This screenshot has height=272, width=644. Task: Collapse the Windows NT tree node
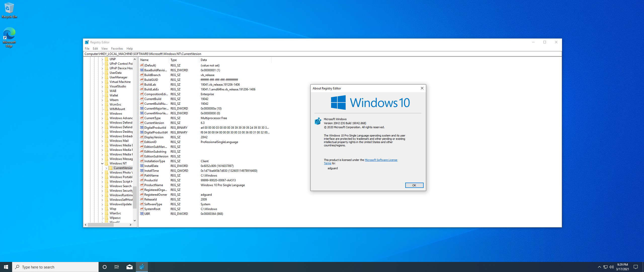102,163
